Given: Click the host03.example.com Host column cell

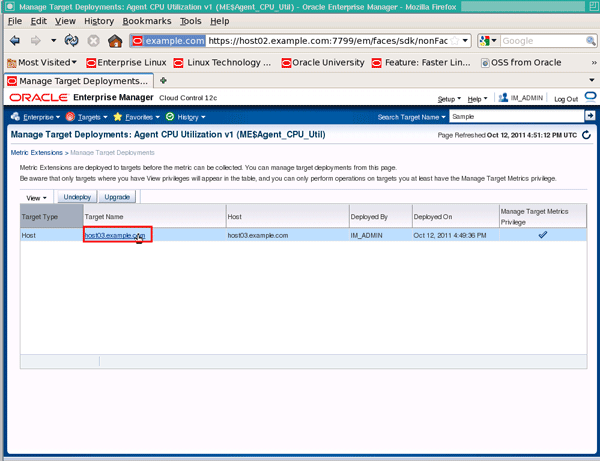Looking at the screenshot, I should (288, 235).
